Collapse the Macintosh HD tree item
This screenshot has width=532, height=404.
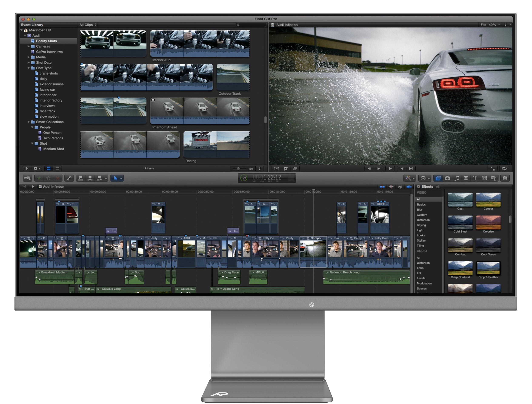pos(22,30)
